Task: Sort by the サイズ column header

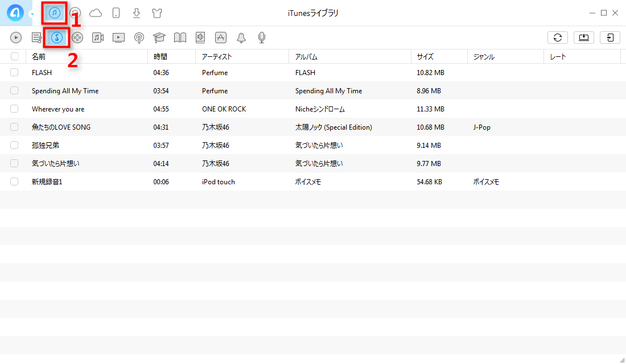Action: [x=439, y=57]
